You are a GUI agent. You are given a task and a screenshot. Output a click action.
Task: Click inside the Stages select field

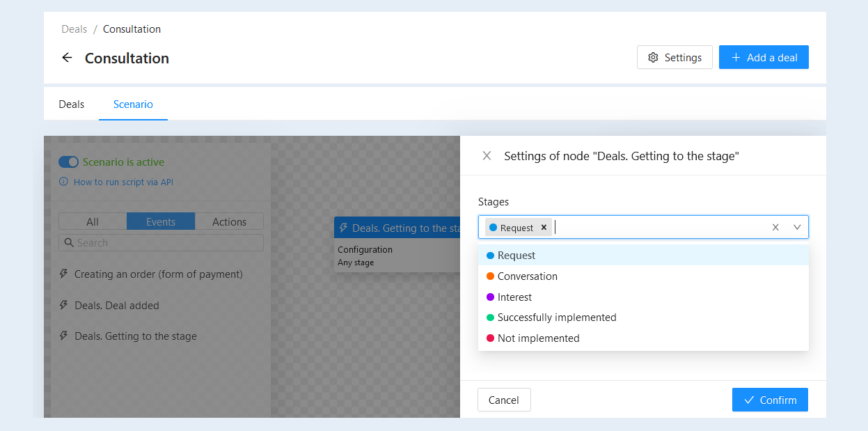[643, 227]
